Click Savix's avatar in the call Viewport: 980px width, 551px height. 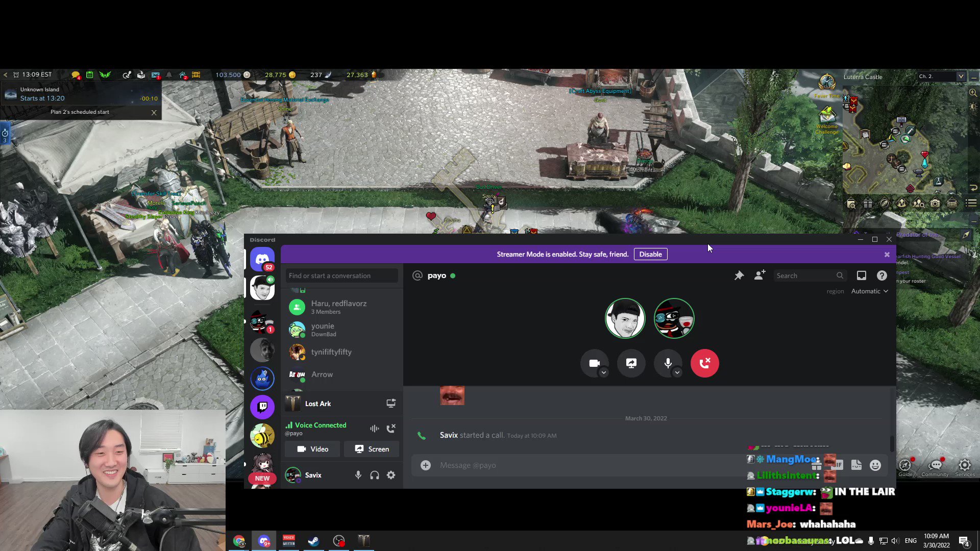674,318
